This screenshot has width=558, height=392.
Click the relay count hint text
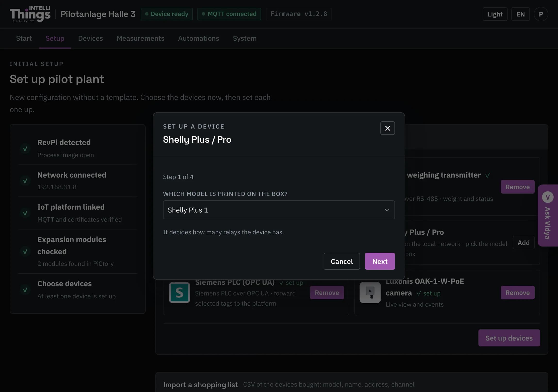tap(223, 232)
